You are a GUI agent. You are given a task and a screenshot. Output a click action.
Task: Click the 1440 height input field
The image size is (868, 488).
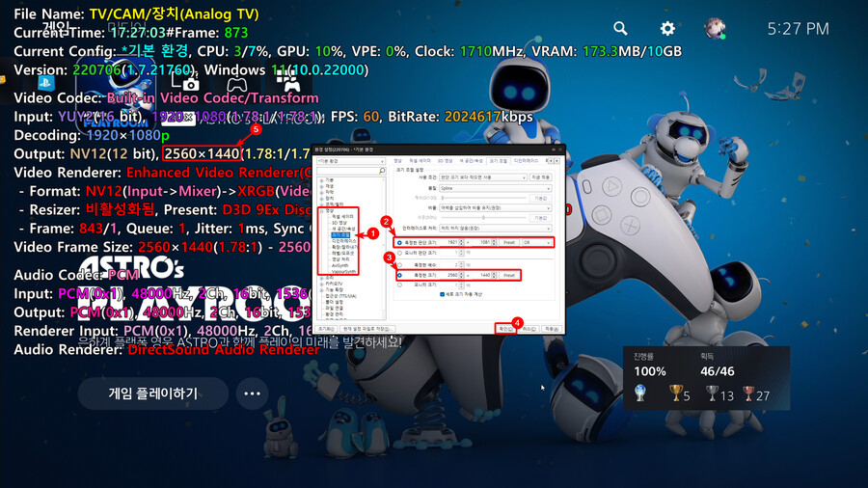pos(482,276)
